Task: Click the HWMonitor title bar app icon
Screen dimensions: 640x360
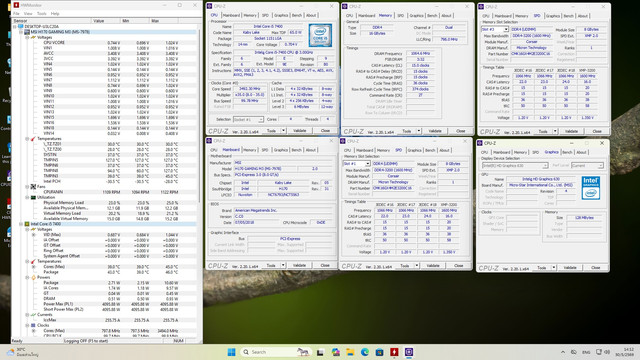Action: (x=16, y=5)
